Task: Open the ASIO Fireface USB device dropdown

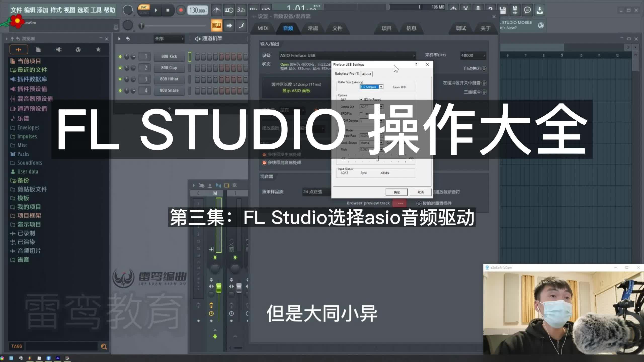Action: 347,55
